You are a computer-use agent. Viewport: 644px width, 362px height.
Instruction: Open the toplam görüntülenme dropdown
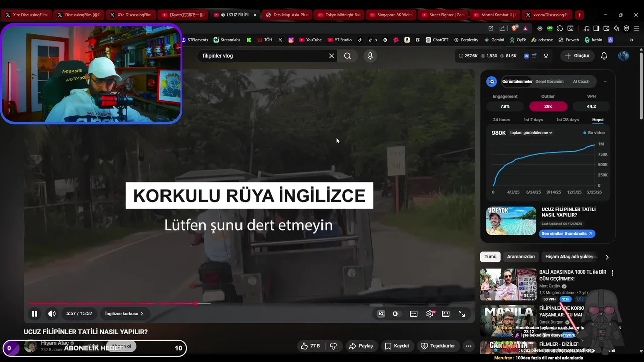point(531,133)
